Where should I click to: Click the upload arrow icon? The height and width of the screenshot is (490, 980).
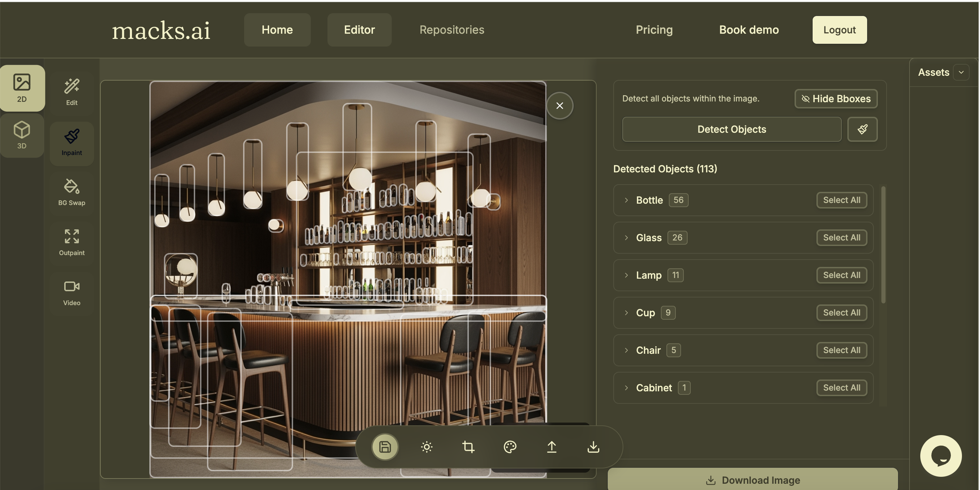(551, 447)
